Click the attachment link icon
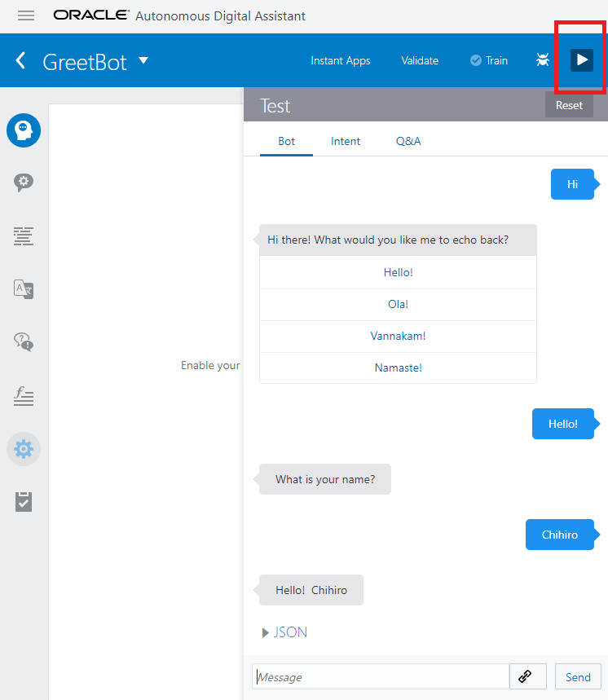608x700 pixels. tap(527, 677)
